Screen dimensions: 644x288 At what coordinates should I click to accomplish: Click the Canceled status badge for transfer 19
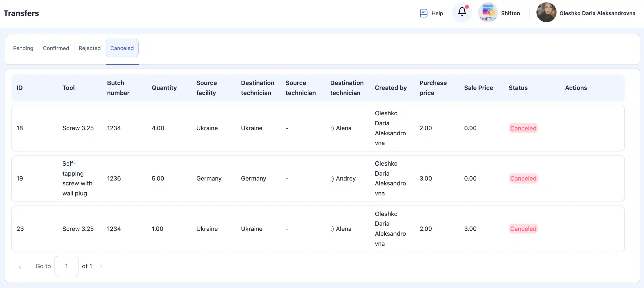click(x=523, y=179)
